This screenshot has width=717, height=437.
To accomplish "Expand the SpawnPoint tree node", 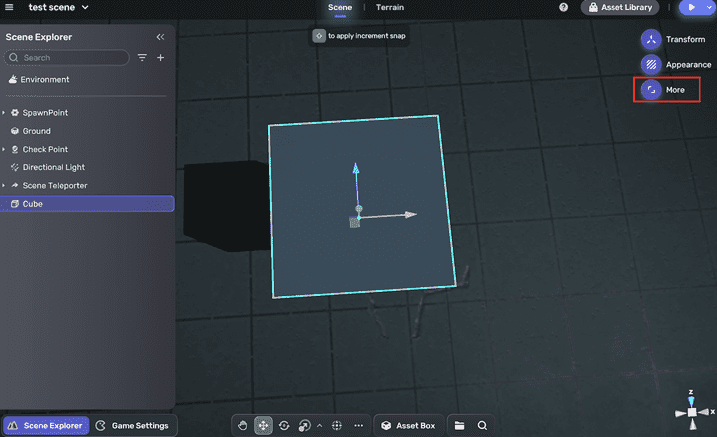I will [4, 113].
